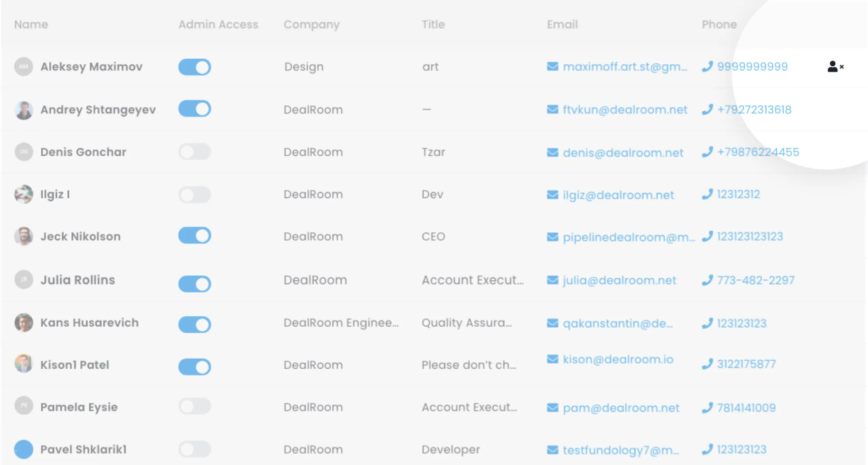Viewport: 868px width, 465px height.
Task: Open email link ftvkun@dealroom.net
Action: pyautogui.click(x=625, y=110)
